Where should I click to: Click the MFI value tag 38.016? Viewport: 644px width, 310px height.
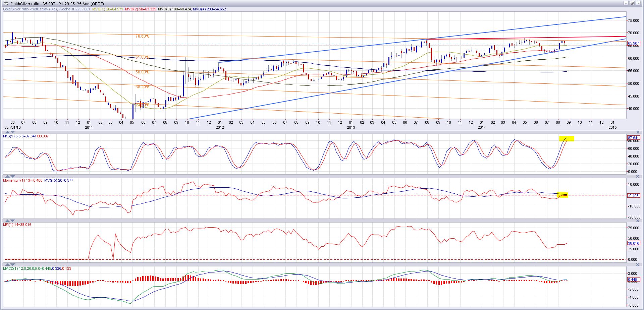(633, 243)
